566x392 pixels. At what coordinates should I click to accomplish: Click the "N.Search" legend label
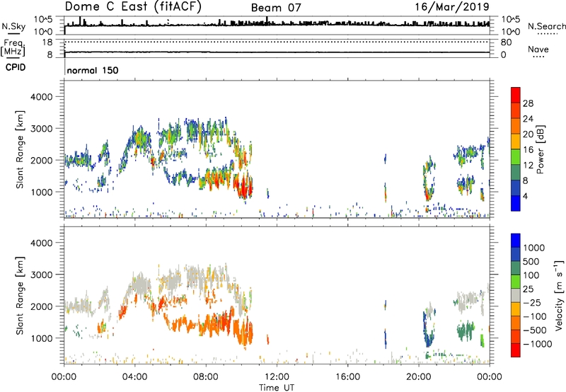pos(546,26)
